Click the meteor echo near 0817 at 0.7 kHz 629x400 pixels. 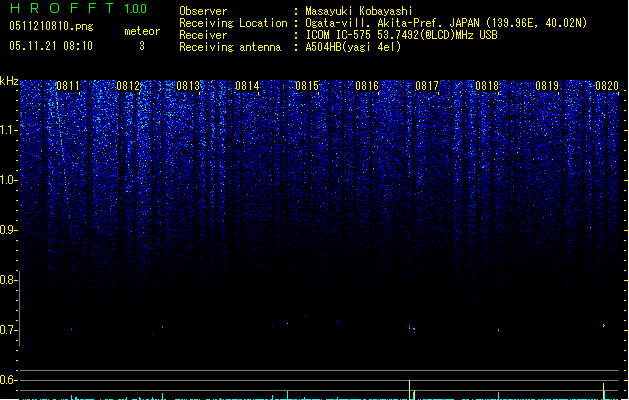(x=412, y=327)
